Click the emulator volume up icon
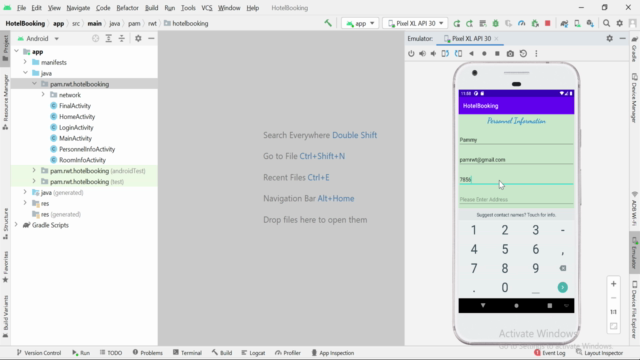This screenshot has width=640, height=360. point(422,53)
